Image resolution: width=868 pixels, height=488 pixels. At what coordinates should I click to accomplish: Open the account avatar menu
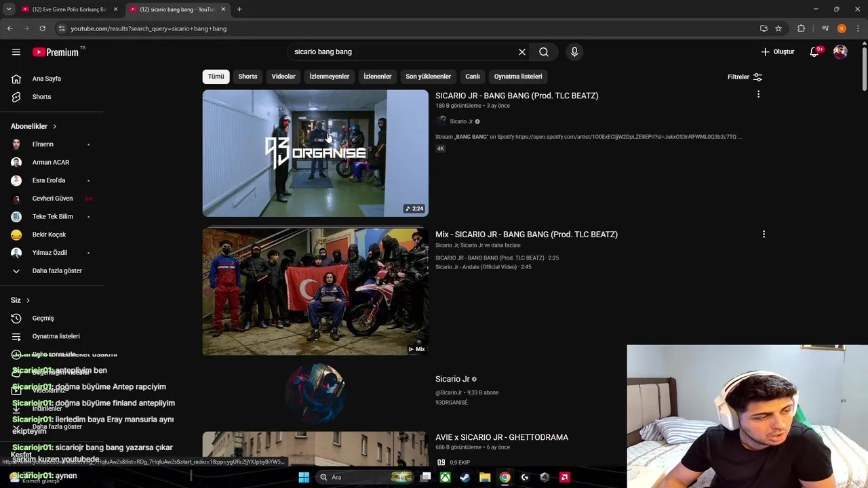840,52
